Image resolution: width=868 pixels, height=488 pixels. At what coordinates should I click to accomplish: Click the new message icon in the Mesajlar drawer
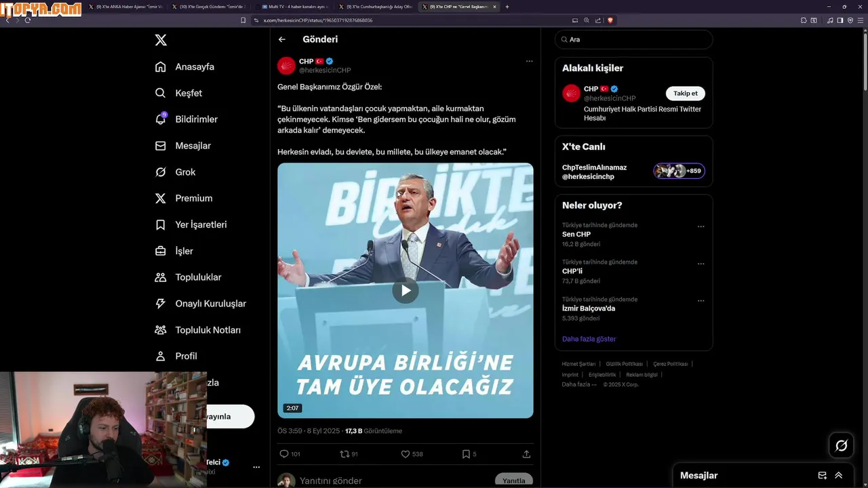pos(822,476)
